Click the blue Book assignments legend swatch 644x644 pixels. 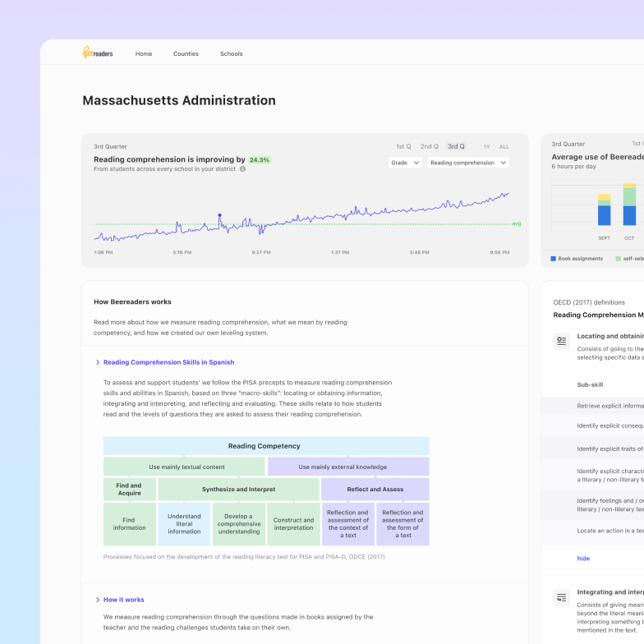[x=554, y=259]
